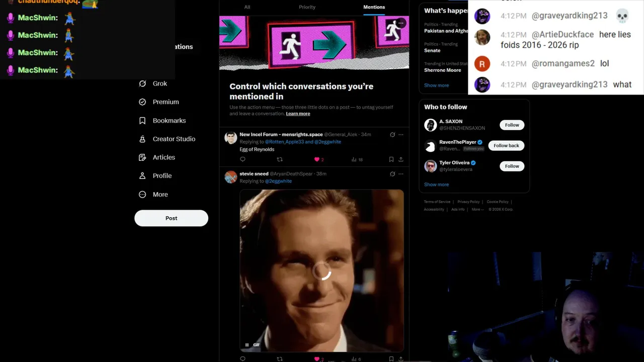
Task: Open RavenThePlayer profile avatar
Action: (x=430, y=146)
